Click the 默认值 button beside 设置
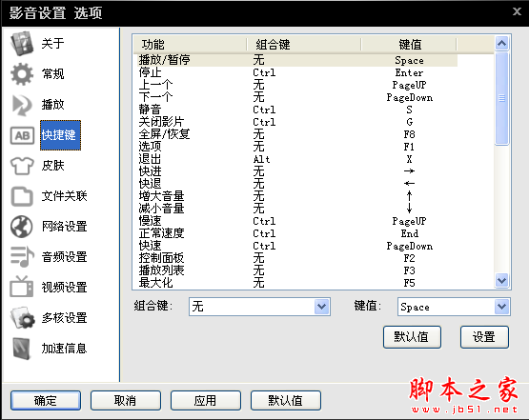The image size is (529, 420). tap(412, 337)
